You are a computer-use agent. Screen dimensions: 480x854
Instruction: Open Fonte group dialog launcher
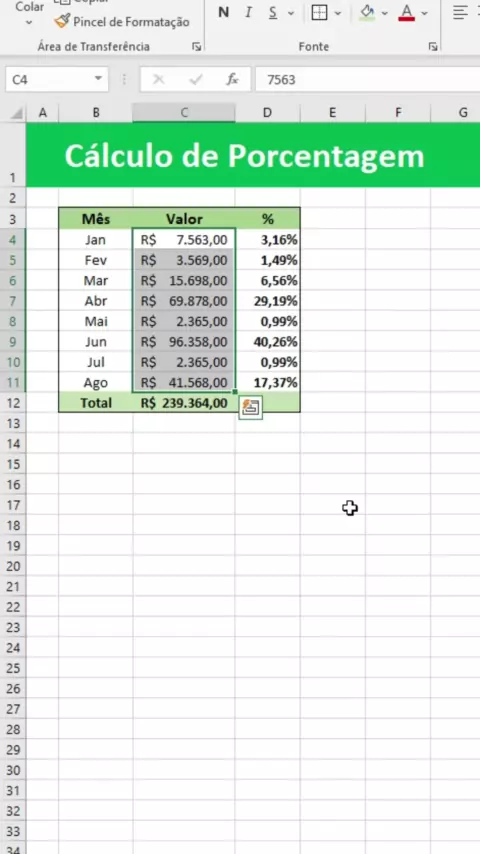(433, 47)
